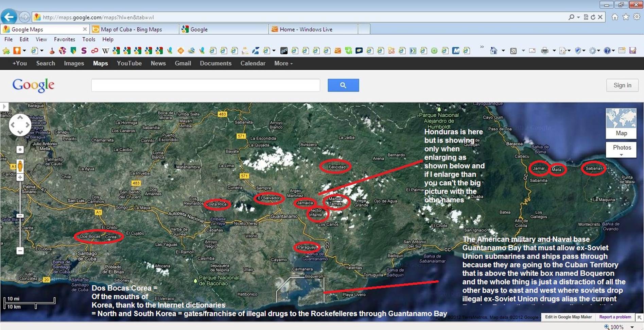This screenshot has height=330, width=644.
Task: Open the zoom level dropdown next to 100%
Action: pos(632,327)
